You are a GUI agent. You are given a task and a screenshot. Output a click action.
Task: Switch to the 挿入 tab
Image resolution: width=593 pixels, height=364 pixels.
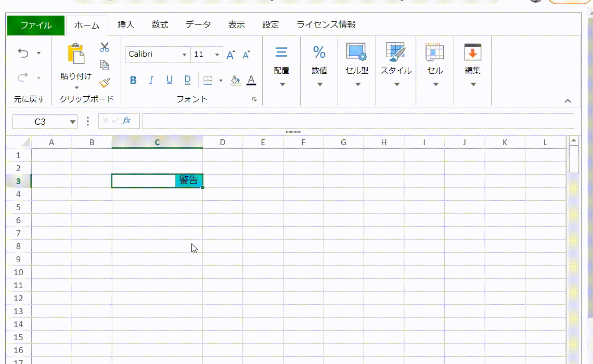126,25
